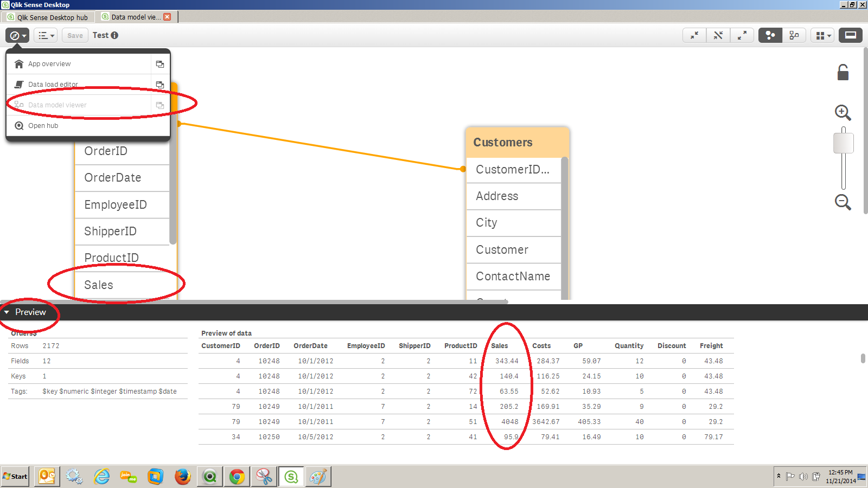
Task: Select the OrderDate field in Orders
Action: pyautogui.click(x=122, y=178)
